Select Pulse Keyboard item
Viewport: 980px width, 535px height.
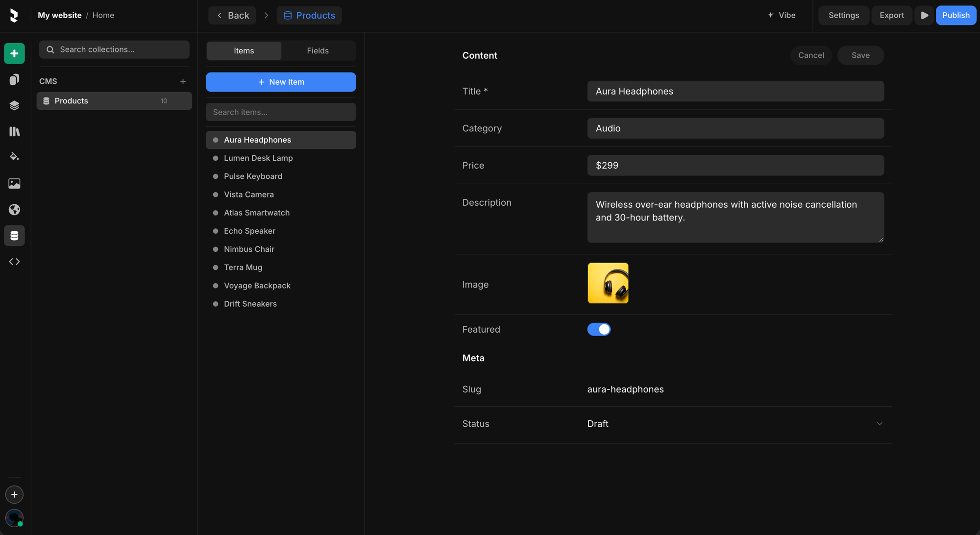281,176
